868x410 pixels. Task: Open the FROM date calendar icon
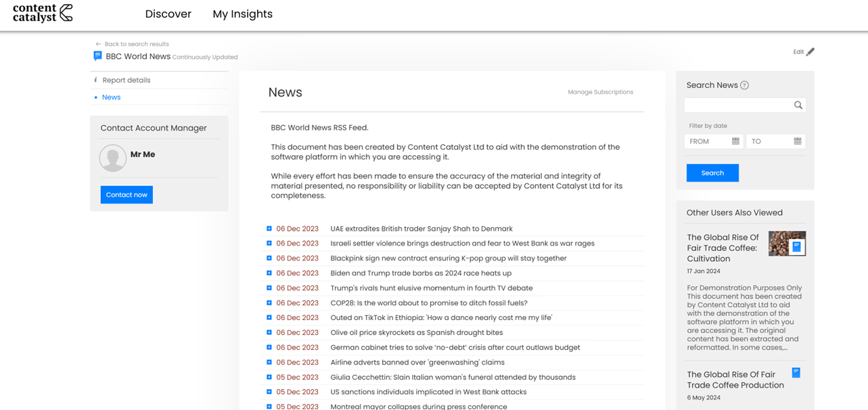735,141
